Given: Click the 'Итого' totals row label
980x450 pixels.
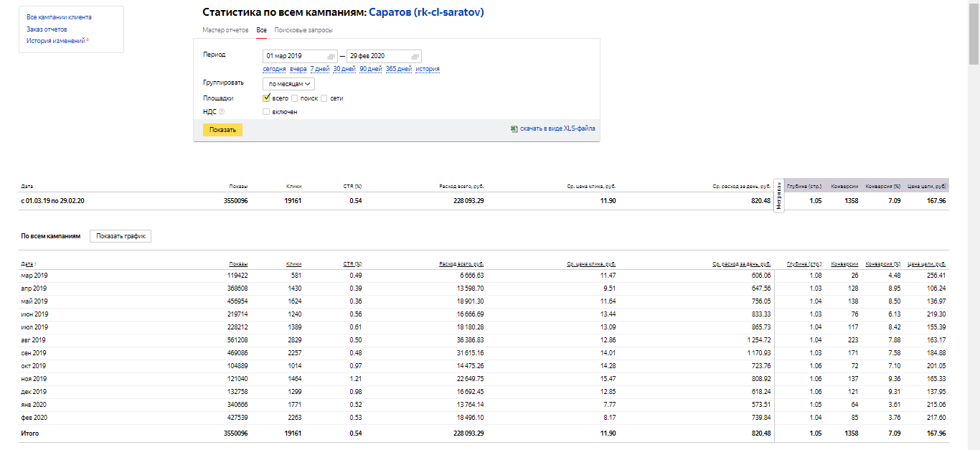Looking at the screenshot, I should click(x=30, y=433).
